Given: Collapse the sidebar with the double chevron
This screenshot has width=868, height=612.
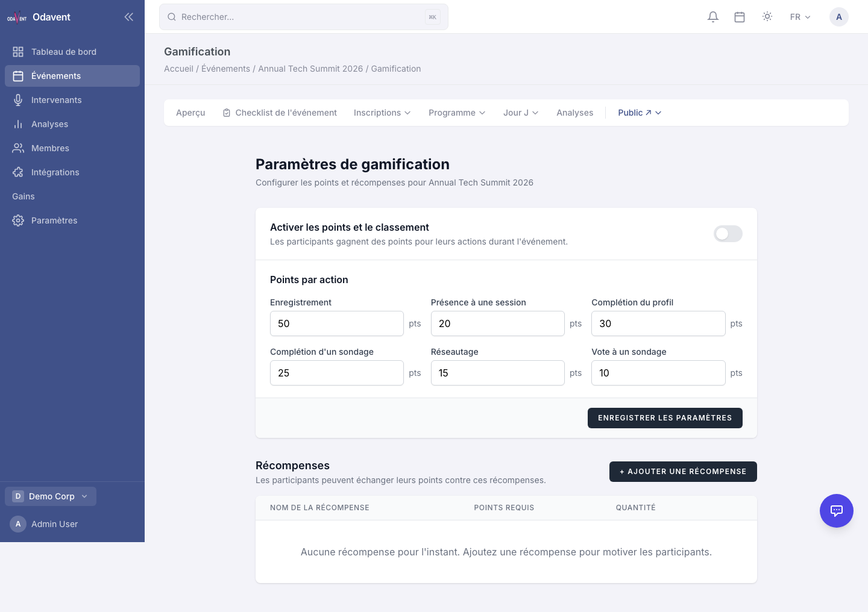Looking at the screenshot, I should pyautogui.click(x=128, y=17).
